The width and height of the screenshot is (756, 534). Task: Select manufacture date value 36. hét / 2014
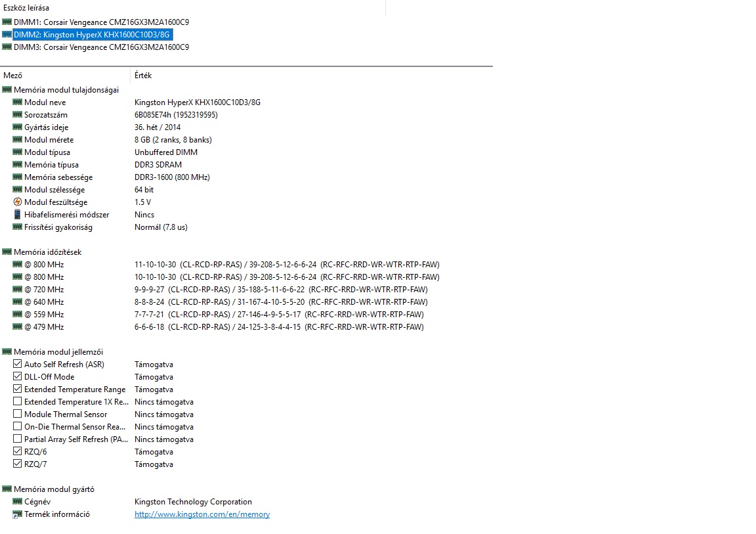(x=157, y=127)
